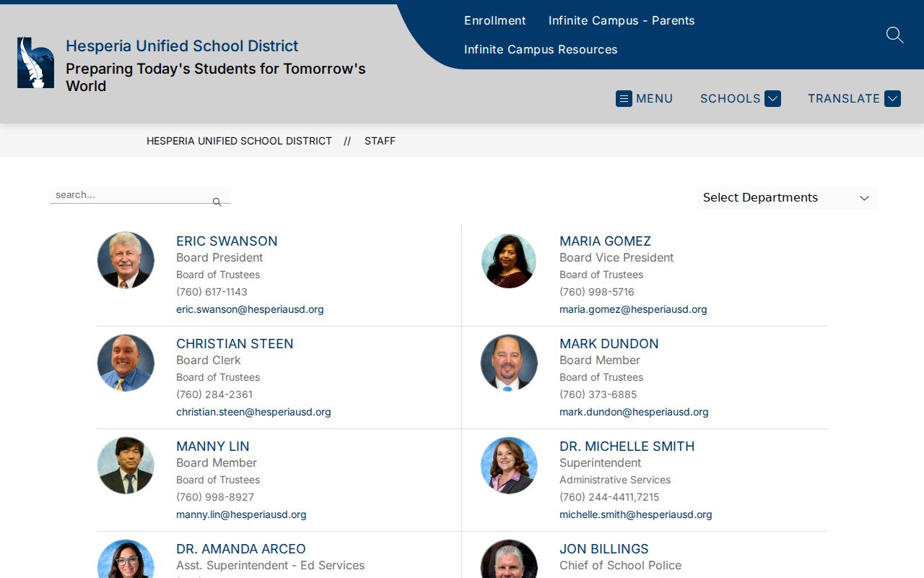
Task: Open Hesperia Unified School District title link
Action: point(182,46)
